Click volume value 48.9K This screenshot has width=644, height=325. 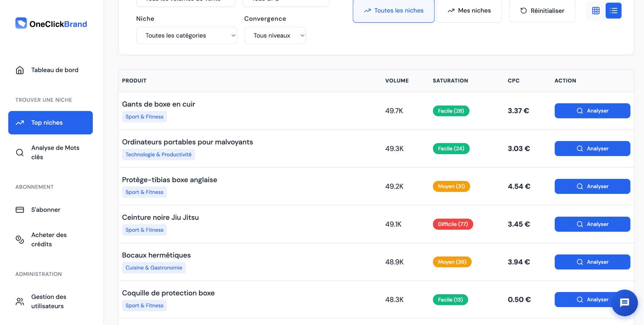tap(394, 262)
